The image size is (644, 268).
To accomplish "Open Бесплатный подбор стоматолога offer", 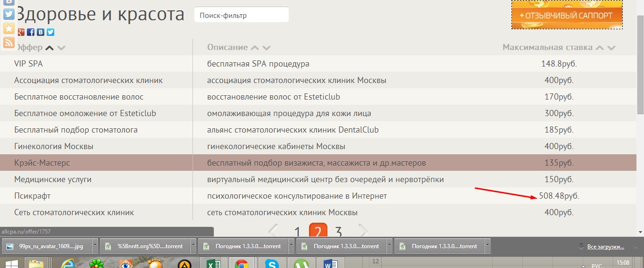I will pos(76,130).
